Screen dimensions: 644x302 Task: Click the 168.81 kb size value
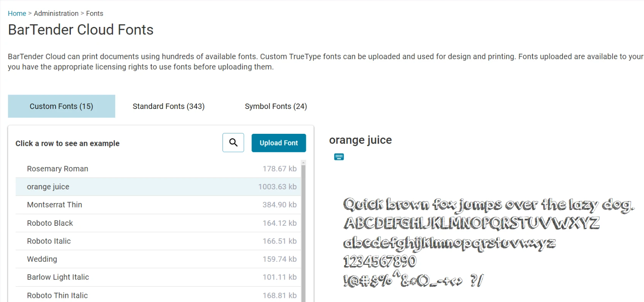coord(280,295)
